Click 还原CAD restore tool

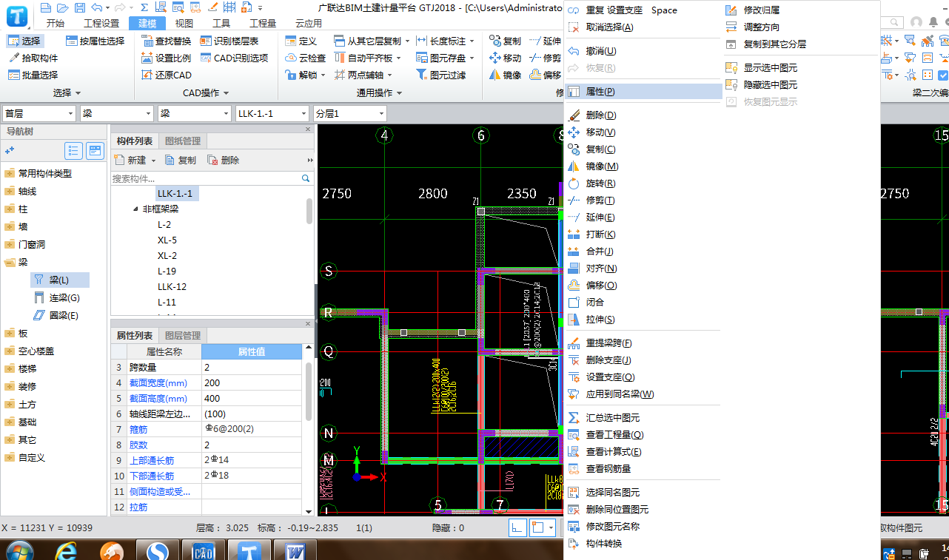[x=167, y=75]
